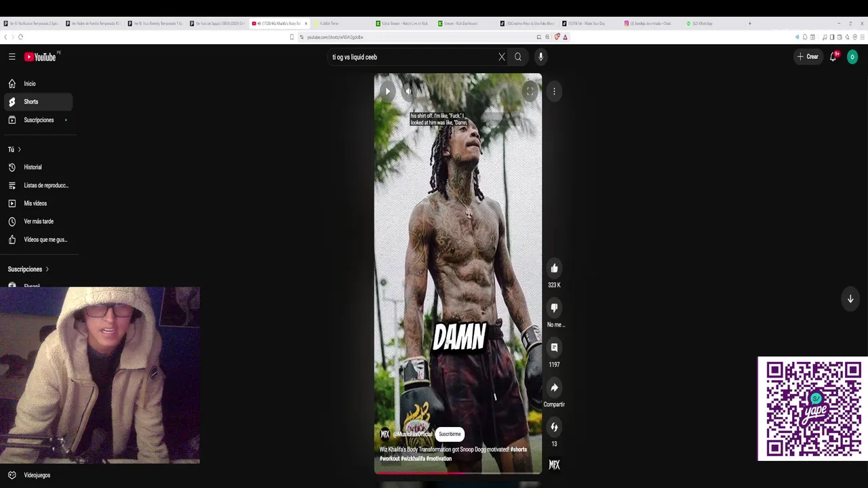Start voice search with the microphone
Screen dimensions: 868x488
pos(540,57)
